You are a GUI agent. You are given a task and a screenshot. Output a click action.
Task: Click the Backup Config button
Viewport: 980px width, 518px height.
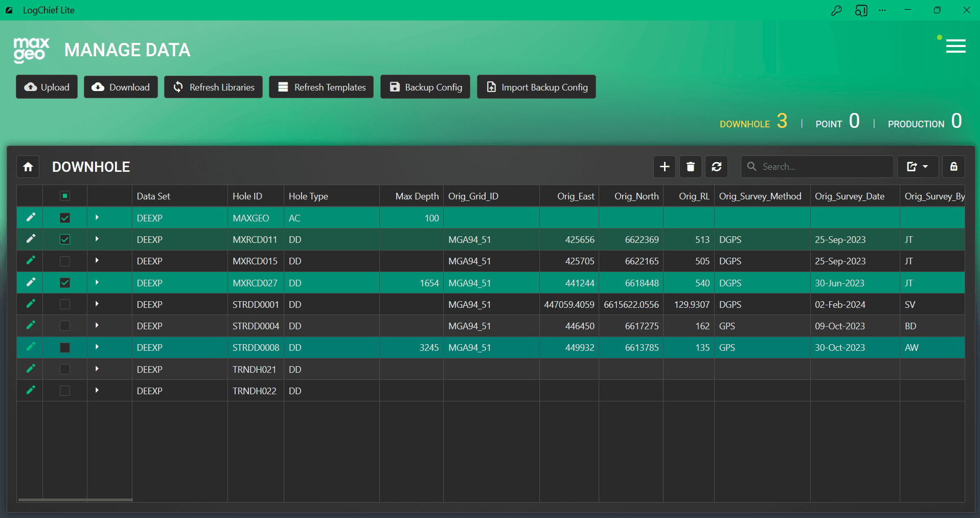[425, 87]
